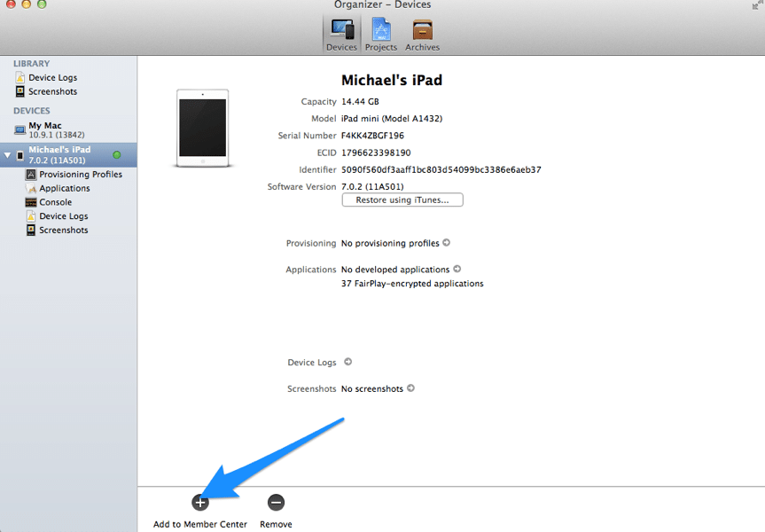Click the green status indicator for Michael's iPad
Screen dimensions: 765x532
(117, 154)
